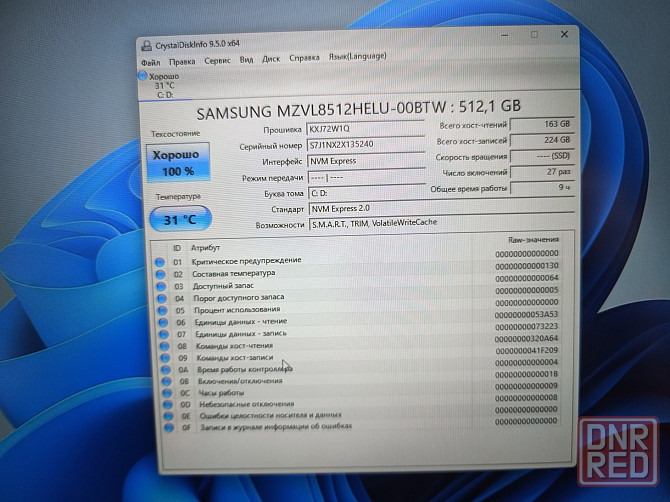Click the blue status dot for Составная температура
The height and width of the screenshot is (502, 670).
coord(161,274)
